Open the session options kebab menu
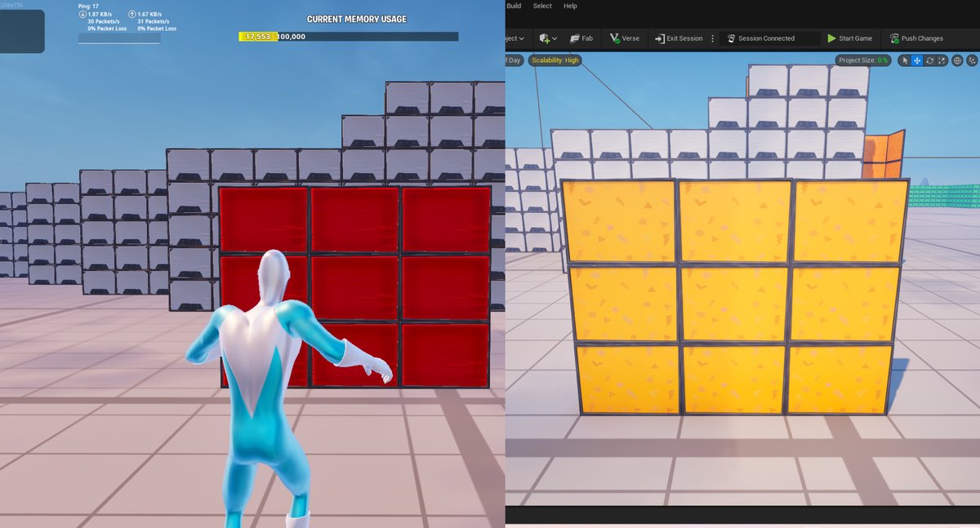The width and height of the screenshot is (980, 528). pyautogui.click(x=713, y=38)
